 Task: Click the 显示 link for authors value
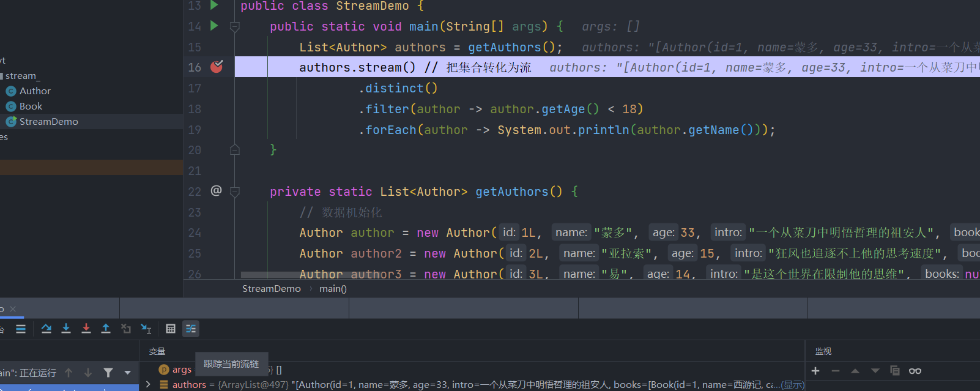click(x=793, y=384)
